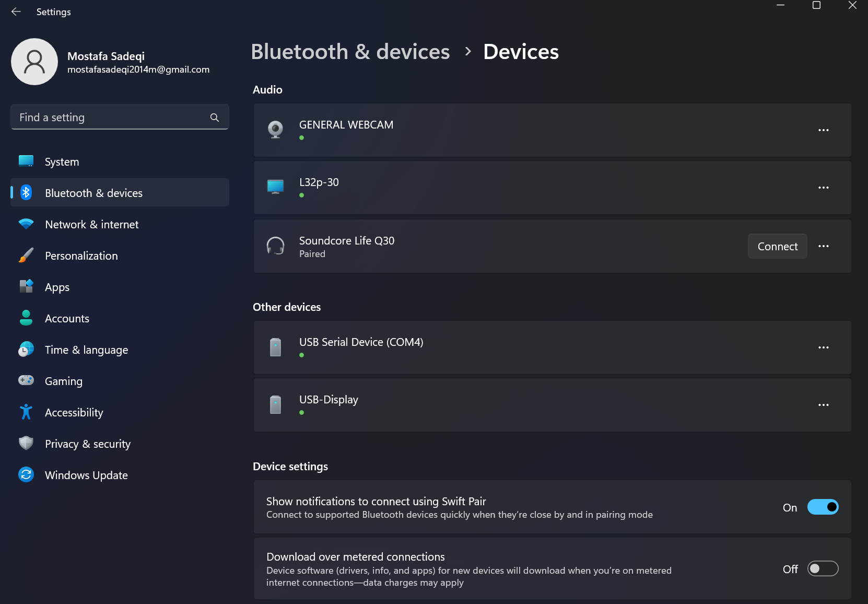
Task: Open Windows Update section
Action: pos(120,475)
